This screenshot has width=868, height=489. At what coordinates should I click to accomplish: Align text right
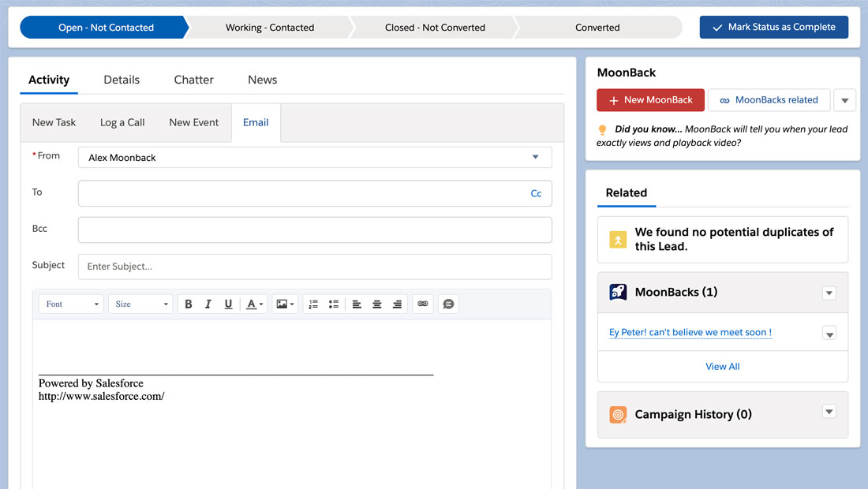(397, 304)
